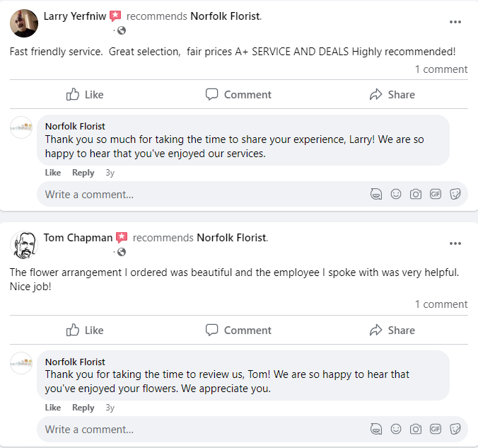View '1 comment' count on Tom's post

click(x=441, y=304)
